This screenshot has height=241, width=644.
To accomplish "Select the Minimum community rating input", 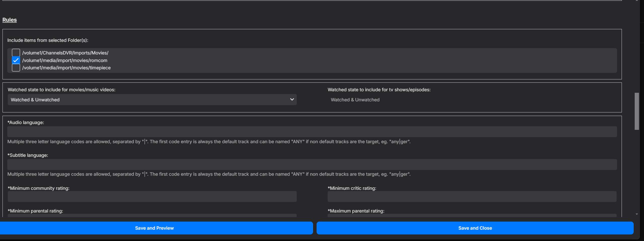I will [x=152, y=197].
